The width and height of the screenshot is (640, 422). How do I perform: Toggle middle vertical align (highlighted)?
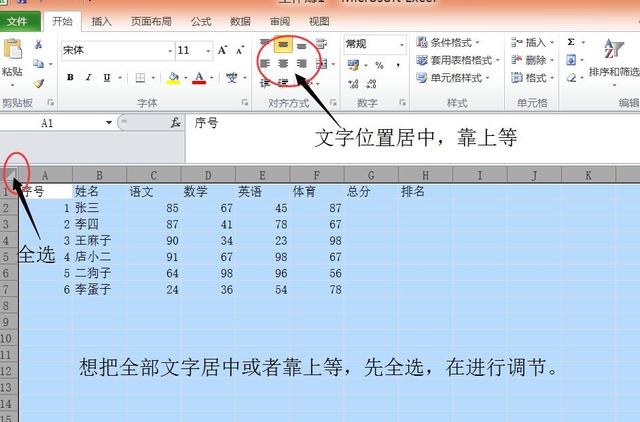283,44
